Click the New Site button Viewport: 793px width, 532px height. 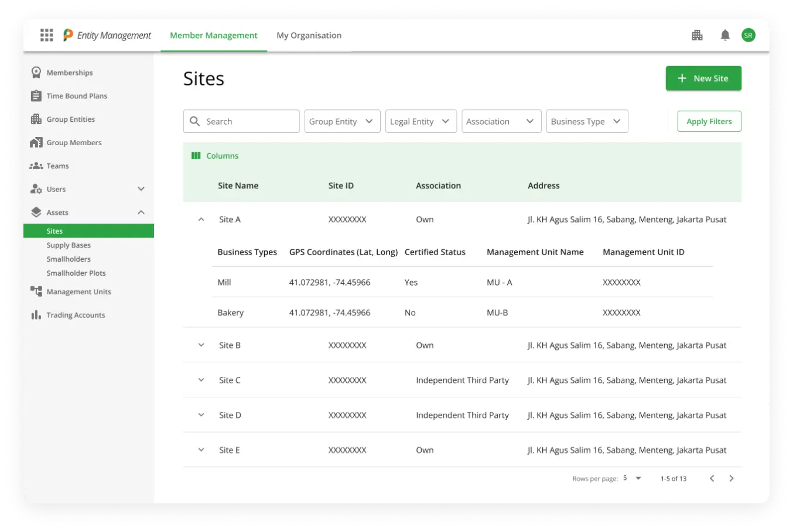point(703,78)
